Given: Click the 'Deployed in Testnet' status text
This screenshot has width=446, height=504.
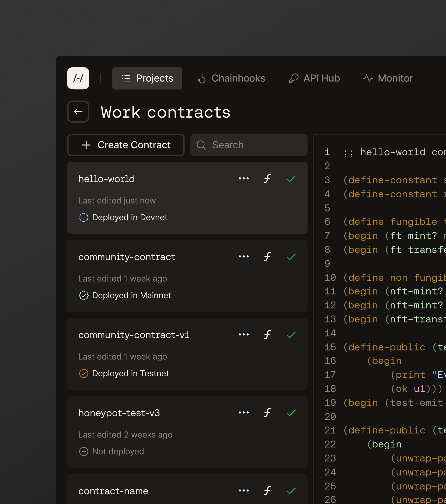Looking at the screenshot, I should click(x=130, y=373).
